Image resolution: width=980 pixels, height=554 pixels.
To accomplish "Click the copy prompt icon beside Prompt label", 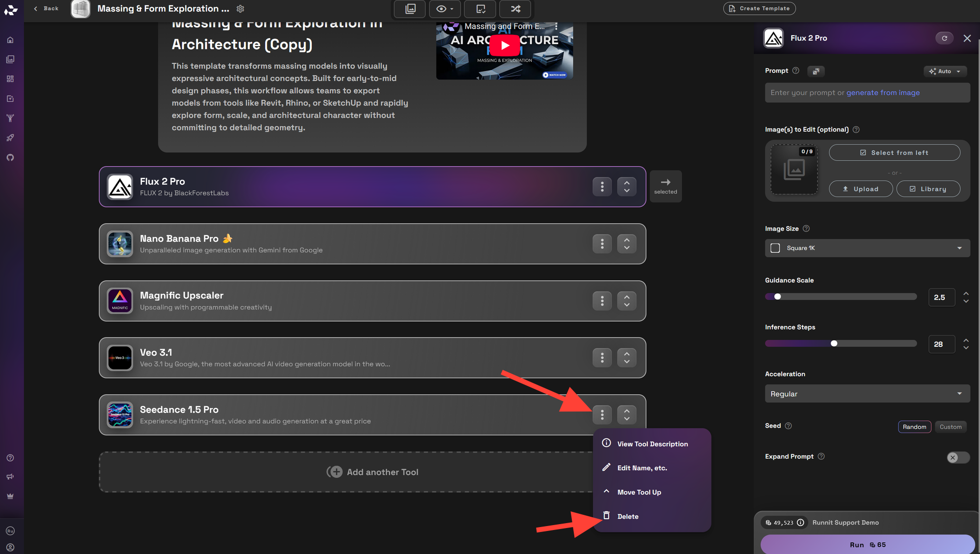I will [x=816, y=72].
